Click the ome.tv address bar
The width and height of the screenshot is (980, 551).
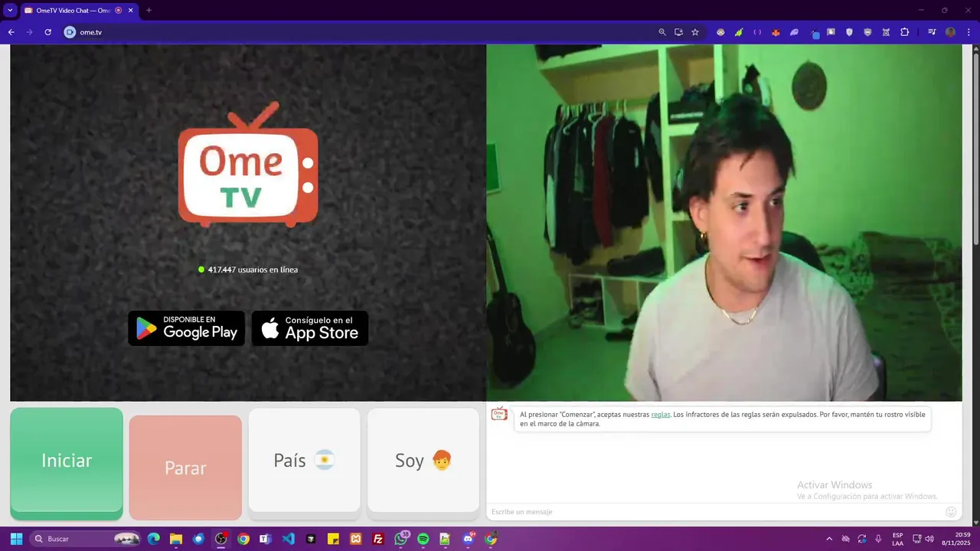[x=367, y=32]
